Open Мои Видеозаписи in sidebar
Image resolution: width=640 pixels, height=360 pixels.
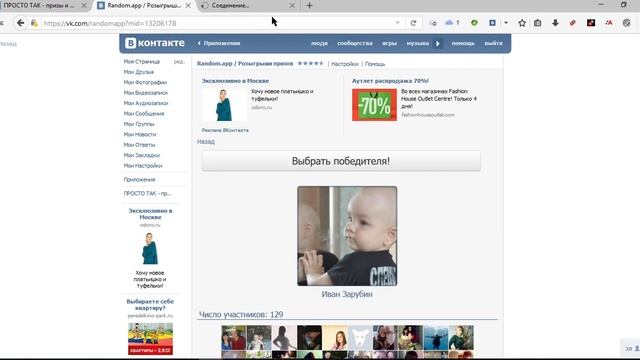(x=146, y=93)
